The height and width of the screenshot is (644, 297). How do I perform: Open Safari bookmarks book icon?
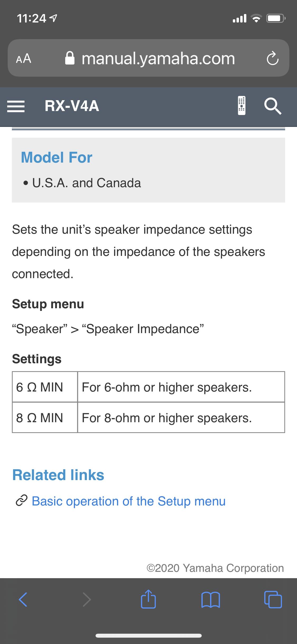click(x=210, y=599)
